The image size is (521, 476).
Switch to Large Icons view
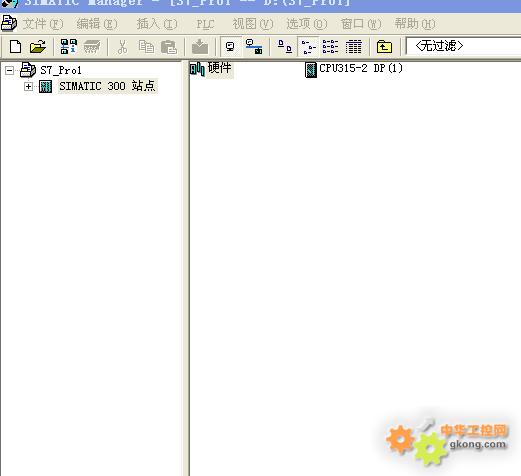coord(284,46)
